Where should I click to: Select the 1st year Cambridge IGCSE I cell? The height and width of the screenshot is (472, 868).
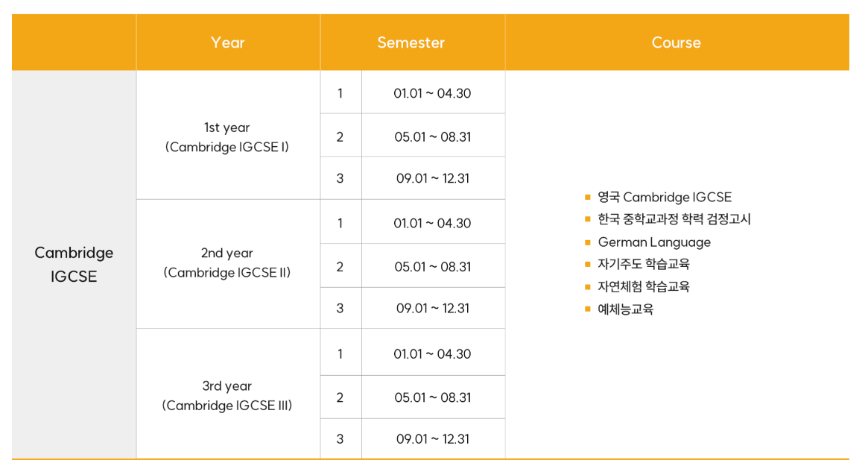click(x=227, y=137)
